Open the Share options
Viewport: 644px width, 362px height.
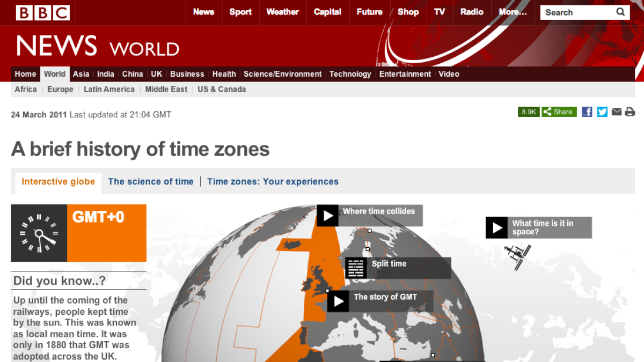pyautogui.click(x=559, y=112)
